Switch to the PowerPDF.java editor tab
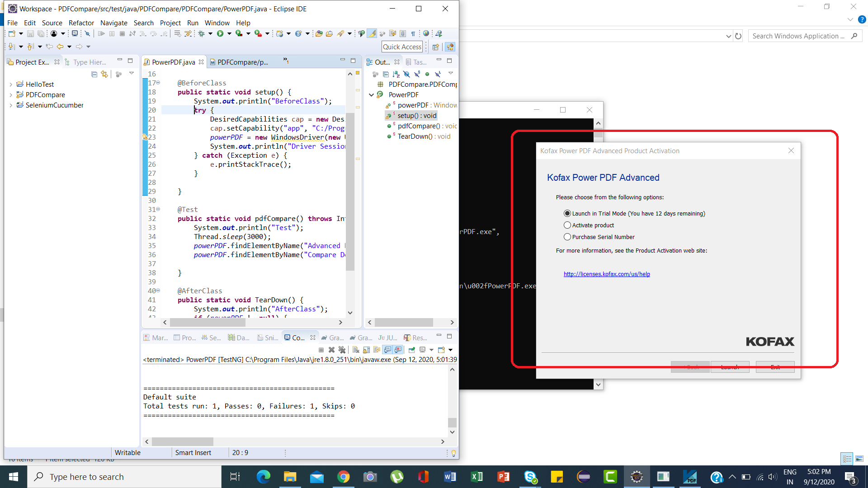868x488 pixels. click(173, 62)
